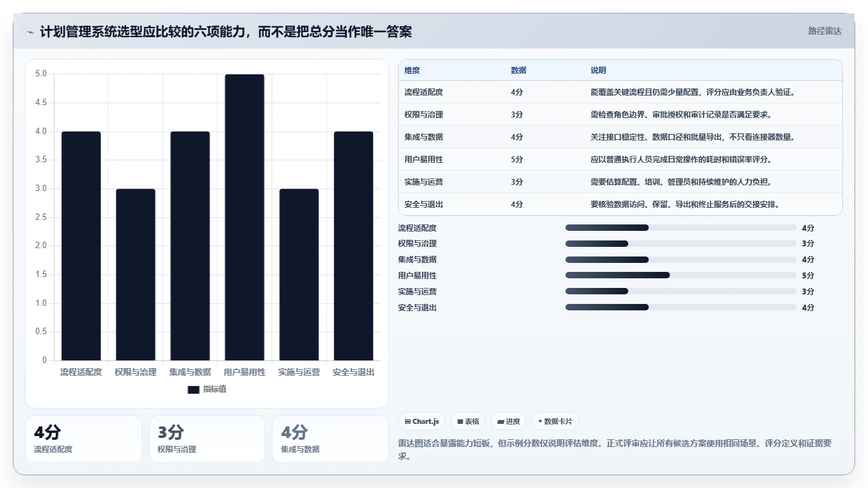
Task: Click the 用户易用性 x-axis label under the chart
Action: click(244, 372)
